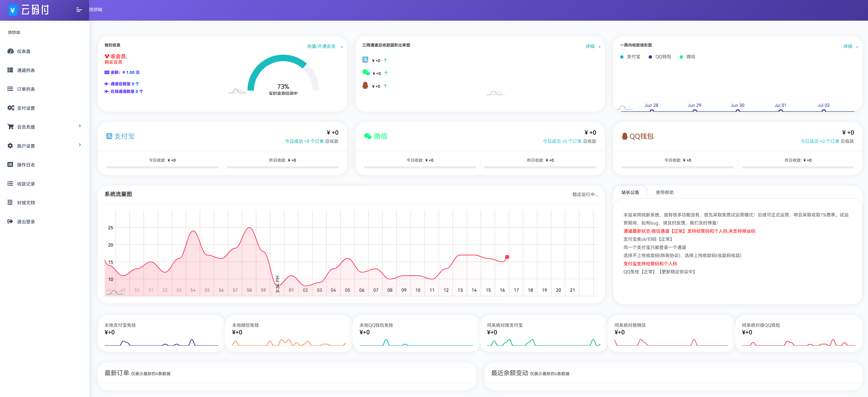Click the 同系统对接QQ钱包 sparkline card
Image resolution: width=868 pixels, height=397 pixels.
point(798,333)
